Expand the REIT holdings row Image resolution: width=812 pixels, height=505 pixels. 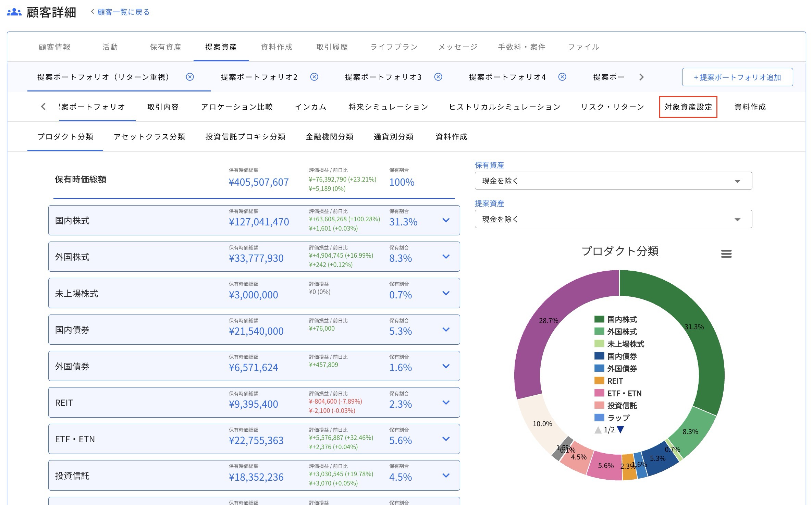tap(446, 403)
